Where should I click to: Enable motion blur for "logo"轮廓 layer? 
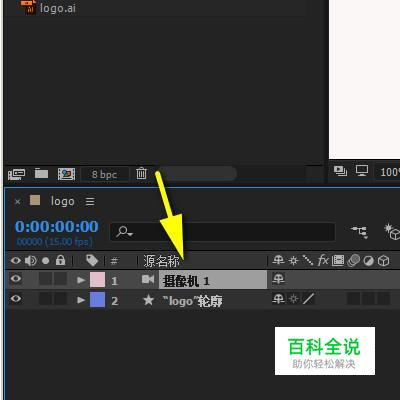[x=353, y=299]
